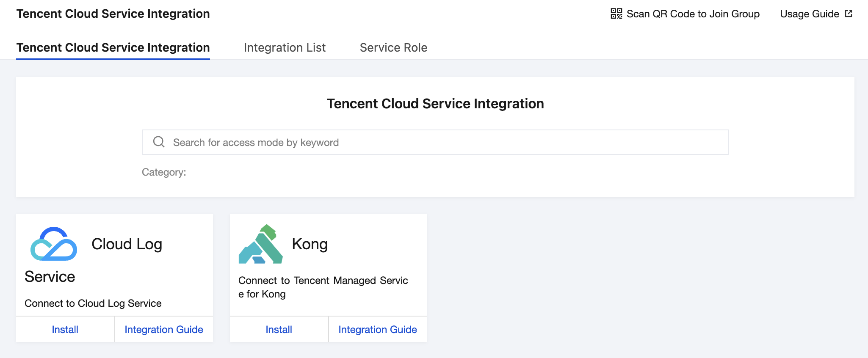Open Integration Guide for Kong
The height and width of the screenshot is (358, 868).
pyautogui.click(x=378, y=330)
